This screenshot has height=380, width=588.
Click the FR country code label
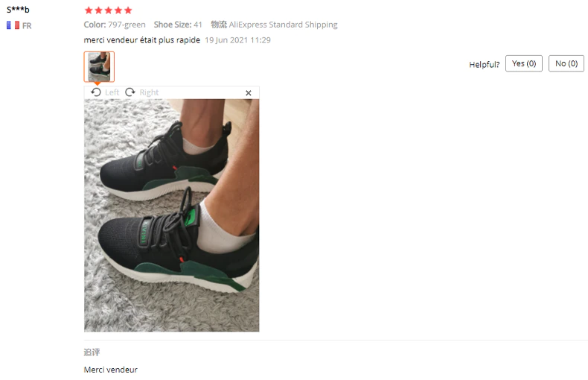pyautogui.click(x=27, y=26)
